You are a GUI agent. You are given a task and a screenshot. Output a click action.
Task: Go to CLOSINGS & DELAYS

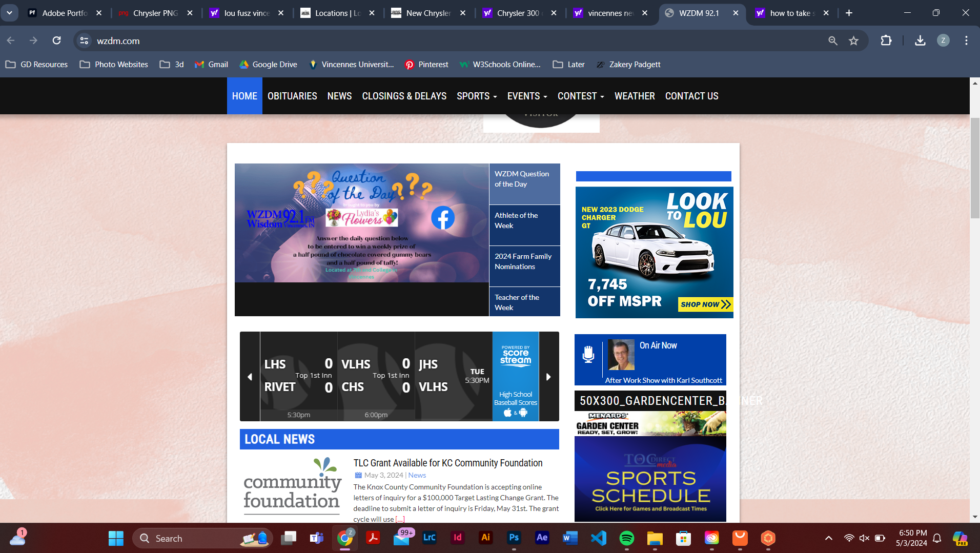(x=404, y=96)
